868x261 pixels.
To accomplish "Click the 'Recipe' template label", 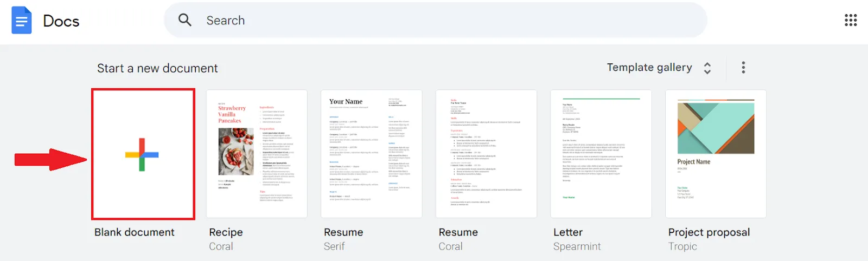I will pos(226,232).
